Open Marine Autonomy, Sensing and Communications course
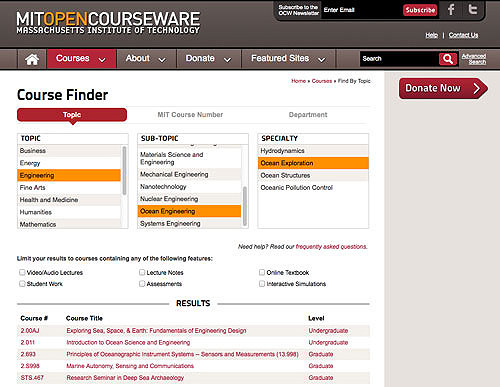The image size is (500, 387). [130, 366]
